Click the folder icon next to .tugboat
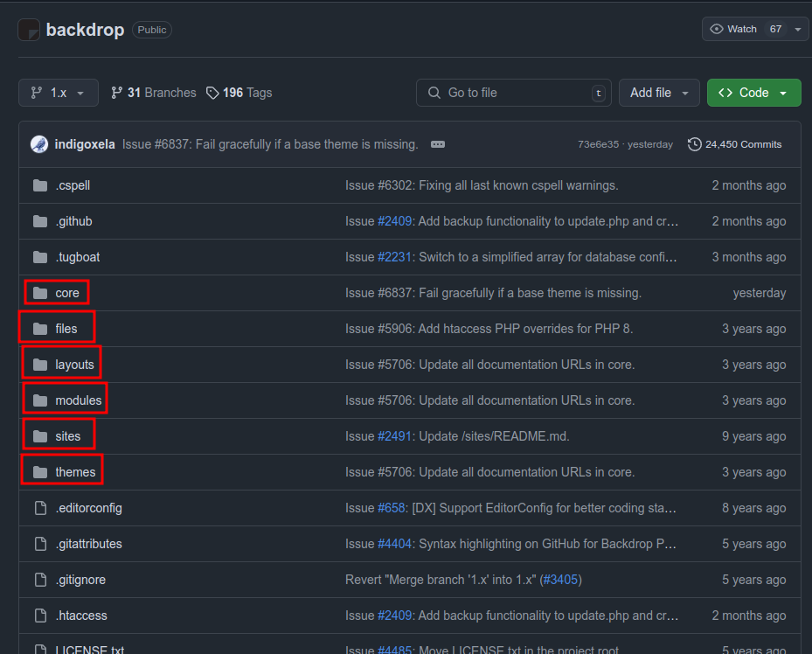The image size is (812, 654). tap(39, 257)
